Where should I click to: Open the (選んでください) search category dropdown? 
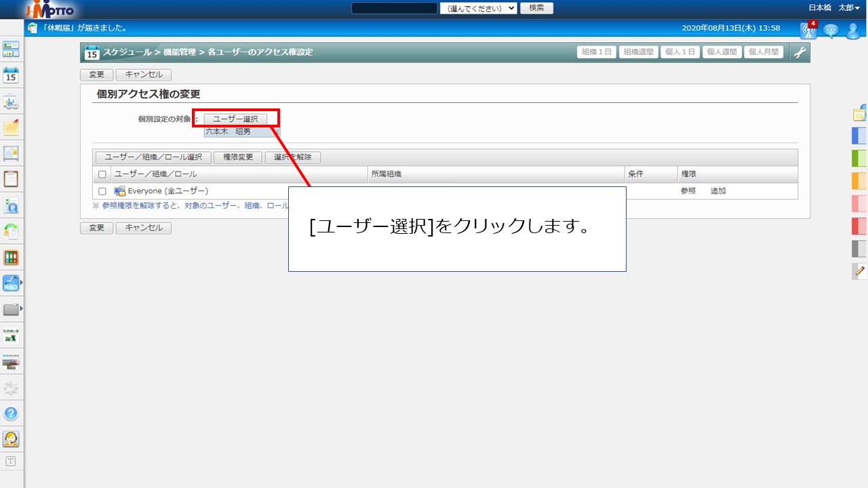(x=478, y=8)
